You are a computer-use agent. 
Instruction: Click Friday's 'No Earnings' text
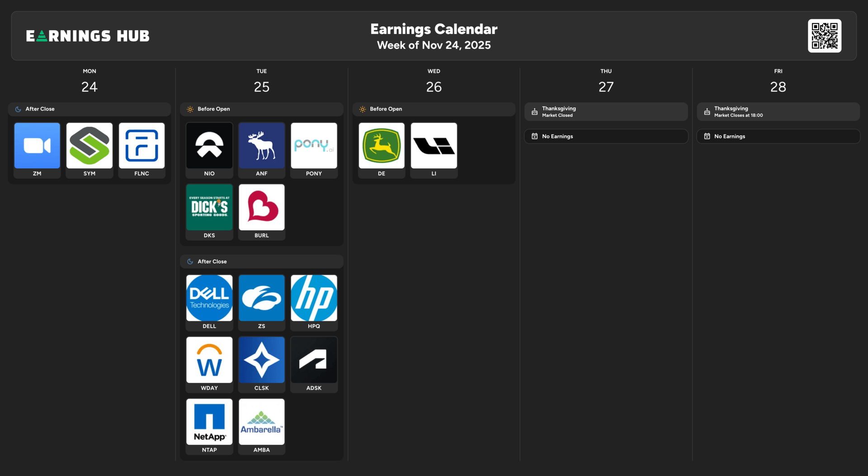coord(730,136)
